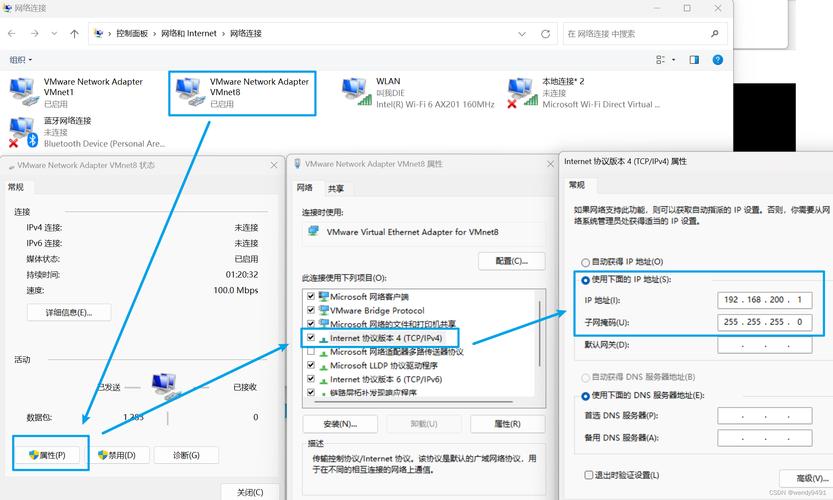Open the 组织 dropdown menu

pyautogui.click(x=21, y=60)
